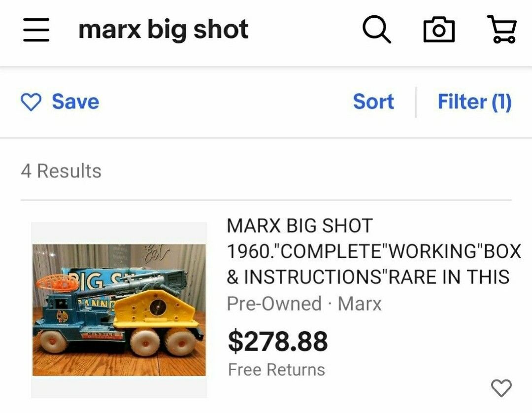
Task: Open camera image search
Action: 439,30
